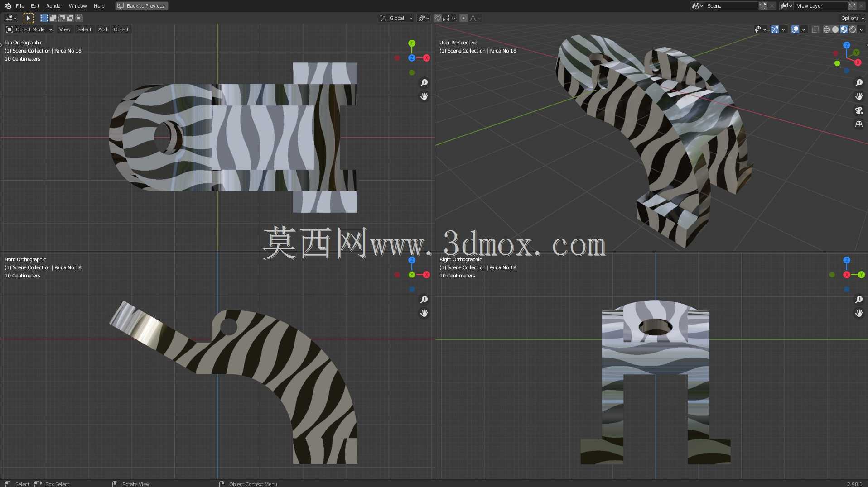Viewport: 868px width, 487px height.
Task: Browse scenes with the scene icon
Action: point(697,6)
